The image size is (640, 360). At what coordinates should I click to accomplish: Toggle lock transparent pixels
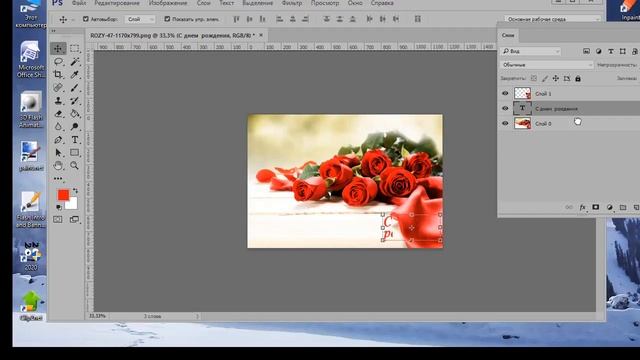tap(533, 78)
